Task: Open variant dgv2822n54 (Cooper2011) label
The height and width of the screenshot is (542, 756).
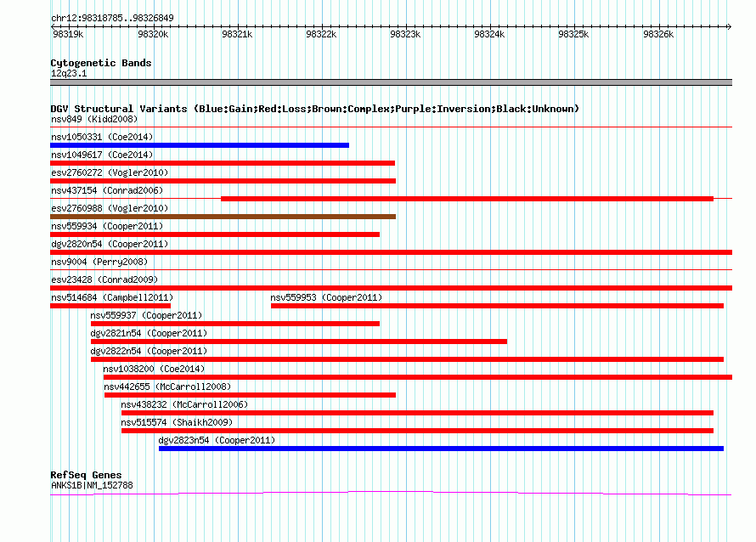Action: (149, 351)
